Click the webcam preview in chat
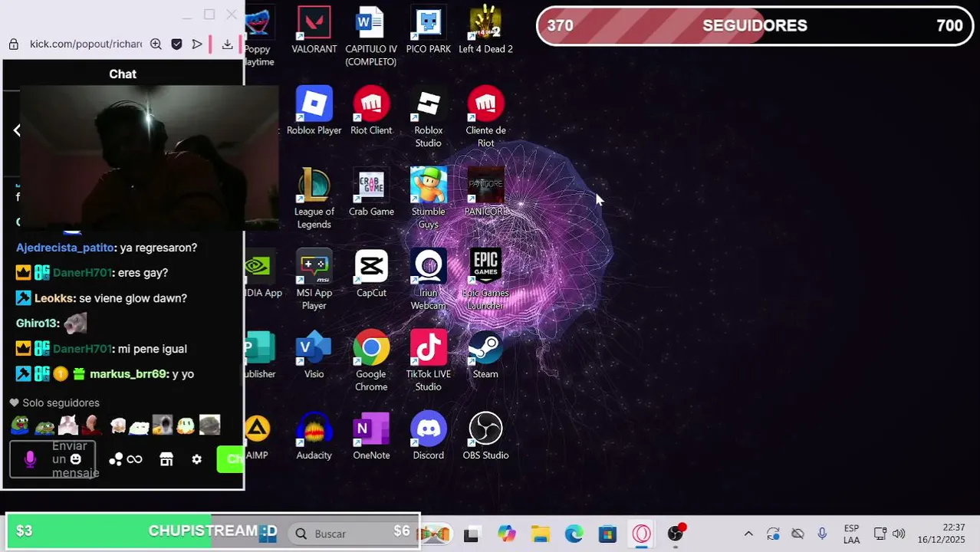Image resolution: width=980 pixels, height=552 pixels. point(150,157)
